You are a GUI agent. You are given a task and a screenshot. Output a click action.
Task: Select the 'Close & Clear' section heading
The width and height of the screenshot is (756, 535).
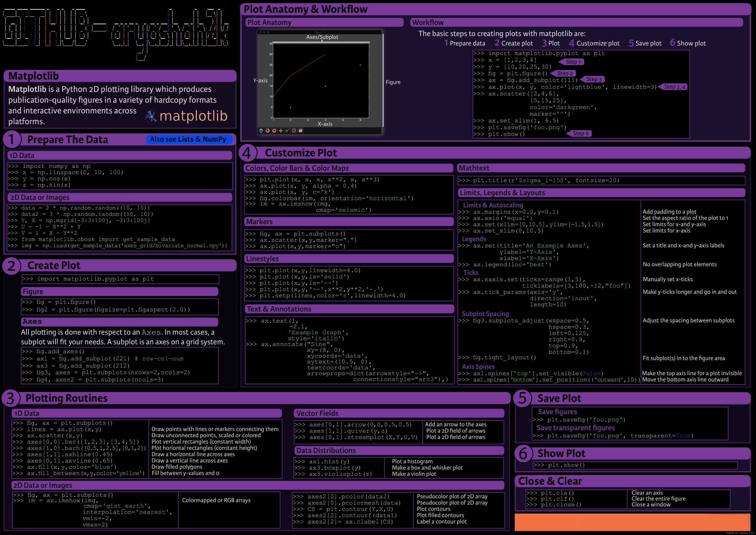point(550,481)
